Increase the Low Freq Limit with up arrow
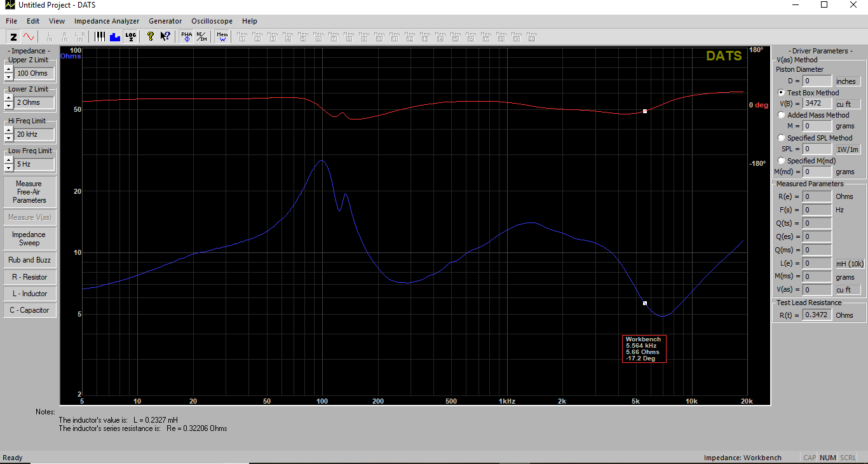This screenshot has width=868, height=464. [9, 160]
